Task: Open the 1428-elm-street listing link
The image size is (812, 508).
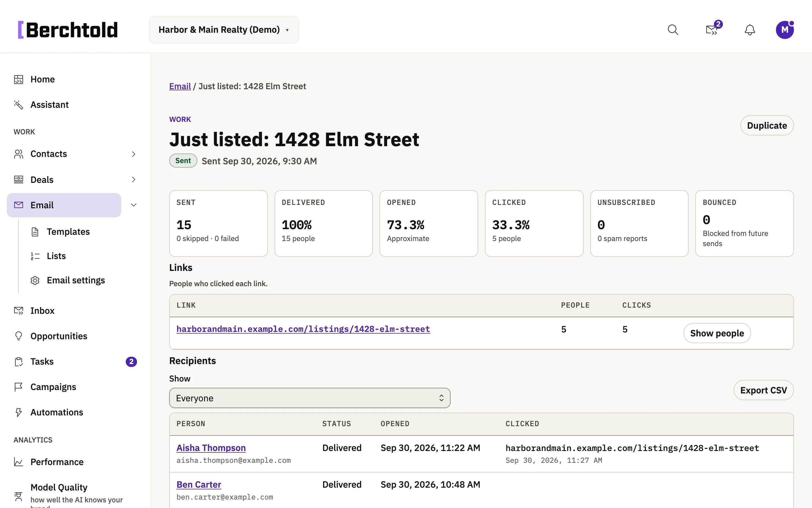Action: click(x=303, y=329)
